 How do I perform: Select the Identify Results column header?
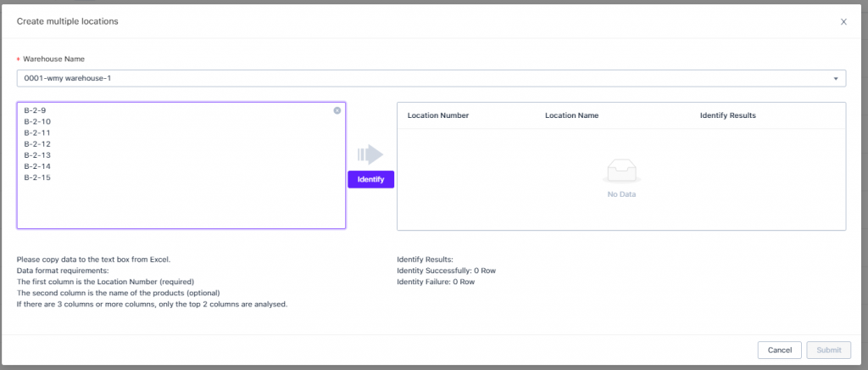click(728, 115)
